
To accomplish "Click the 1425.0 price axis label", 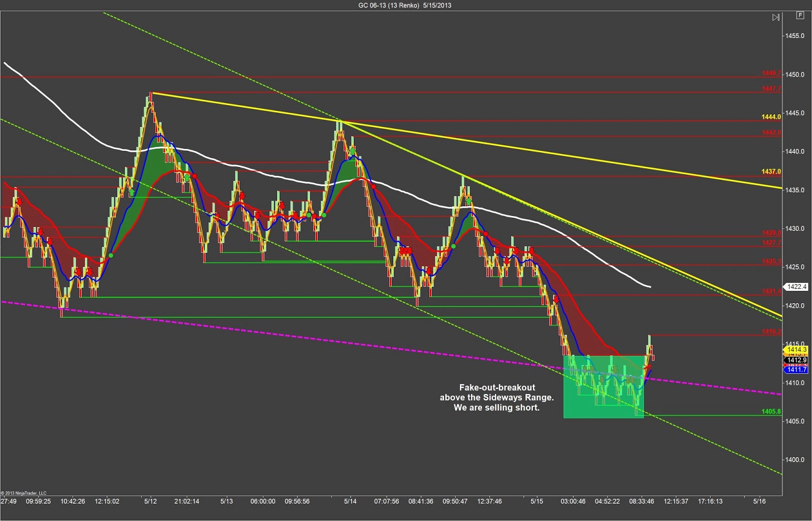I will pyautogui.click(x=795, y=267).
